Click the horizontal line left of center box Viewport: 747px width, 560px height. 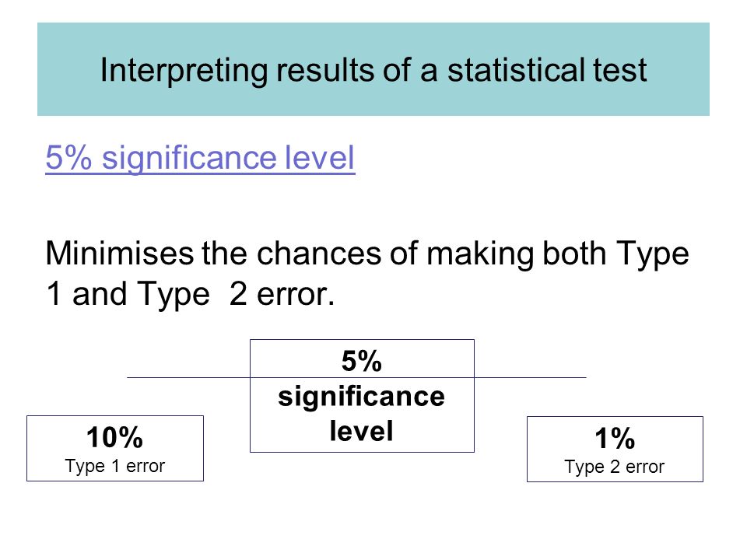click(x=188, y=377)
